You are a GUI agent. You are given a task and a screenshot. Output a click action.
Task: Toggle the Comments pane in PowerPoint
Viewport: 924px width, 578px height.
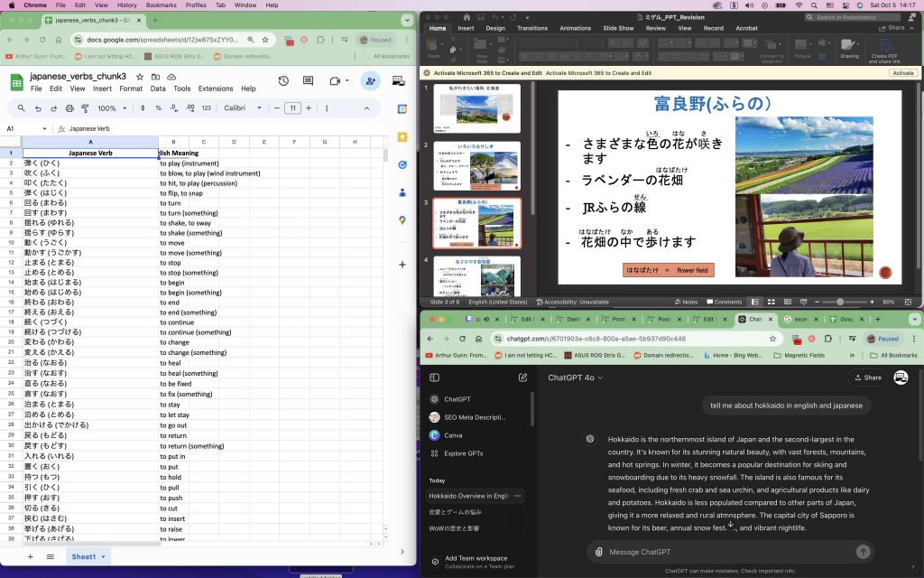point(725,302)
